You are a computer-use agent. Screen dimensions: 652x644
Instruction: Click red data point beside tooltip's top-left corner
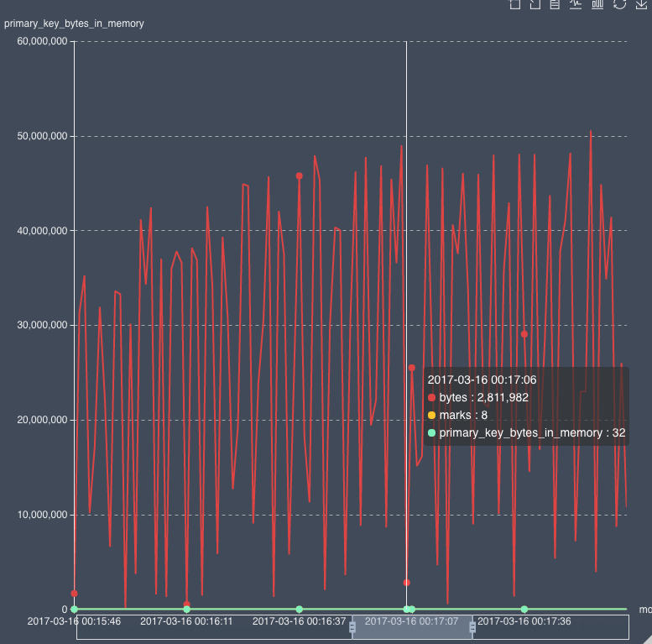click(411, 368)
